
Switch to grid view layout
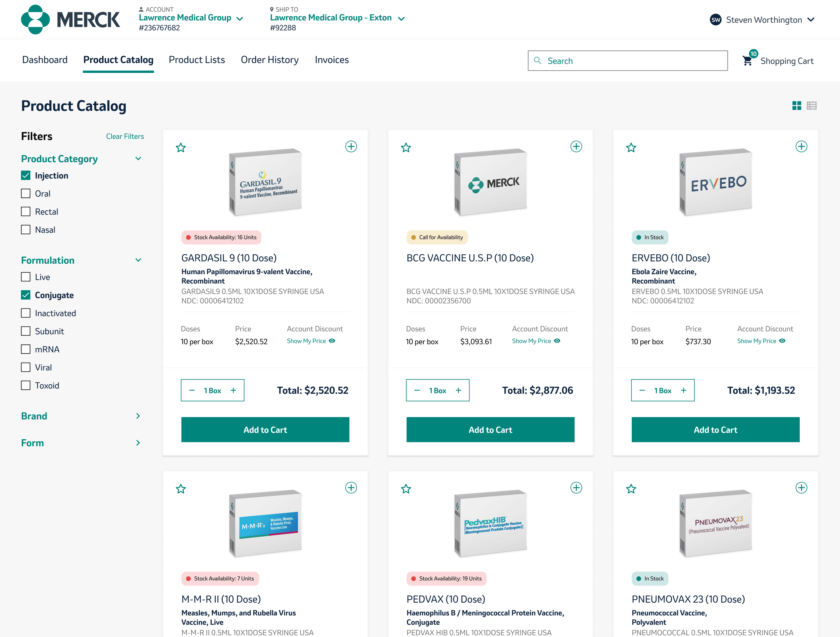pos(797,106)
